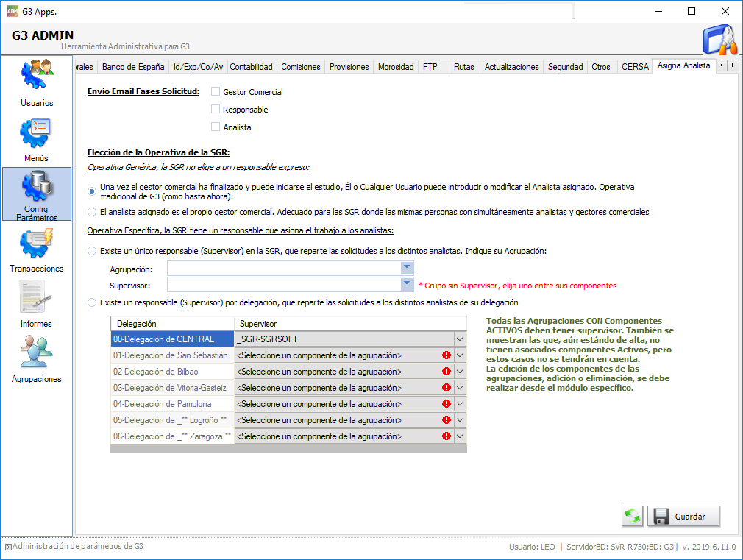Open the Supervisor dropdown below Agrupación
The image size is (743, 560).
click(407, 285)
